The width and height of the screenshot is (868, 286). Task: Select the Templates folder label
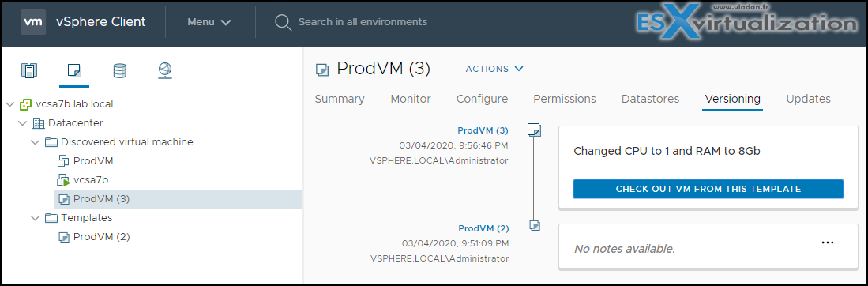click(86, 218)
